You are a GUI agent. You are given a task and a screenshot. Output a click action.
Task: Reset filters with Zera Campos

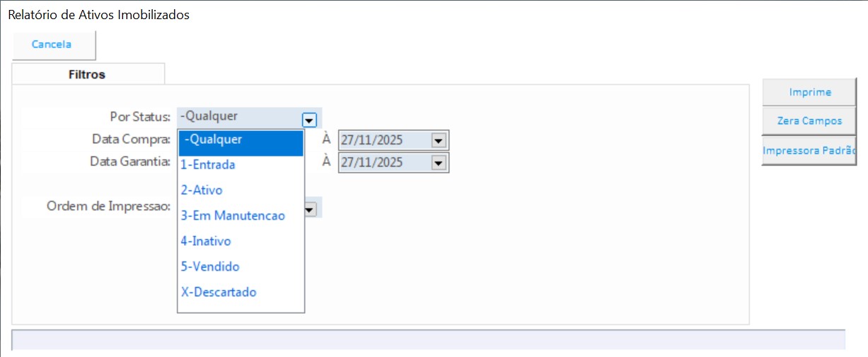pos(809,121)
